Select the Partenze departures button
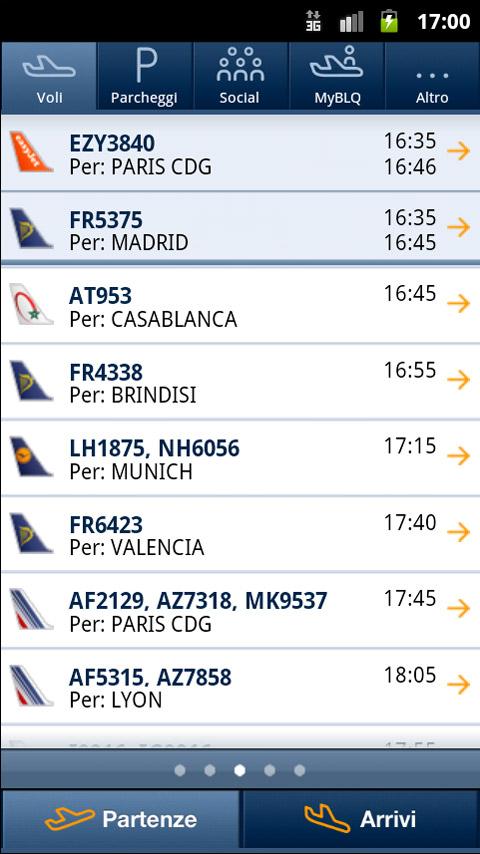The height and width of the screenshot is (854, 480). pos(120,820)
